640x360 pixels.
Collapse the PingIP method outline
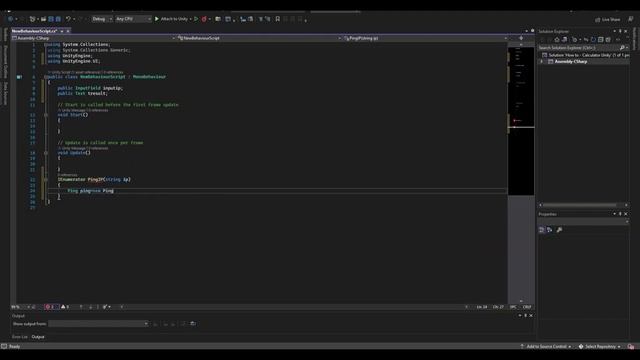click(46, 180)
